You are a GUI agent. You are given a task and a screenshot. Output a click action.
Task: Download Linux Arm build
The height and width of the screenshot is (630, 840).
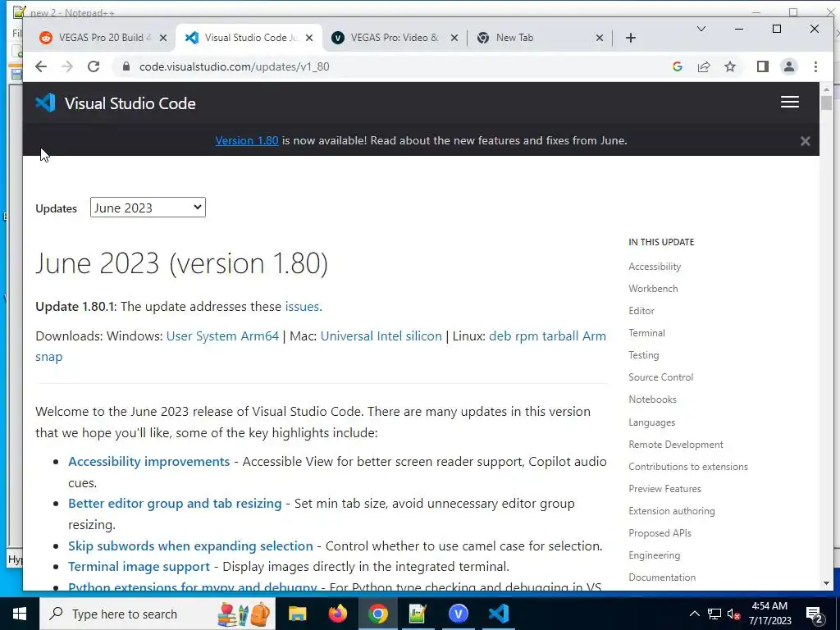[x=594, y=336]
